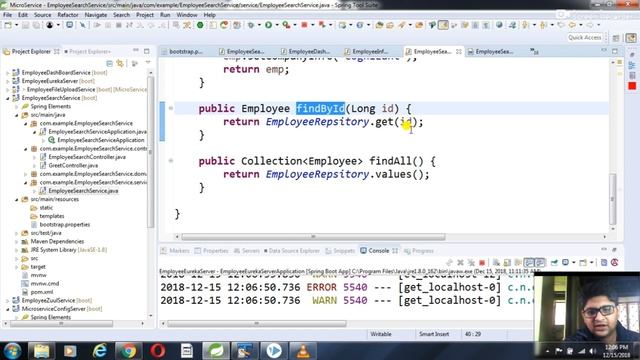The height and width of the screenshot is (360, 640).
Task: Open Project Explorer view menu arrow
Action: (148, 63)
